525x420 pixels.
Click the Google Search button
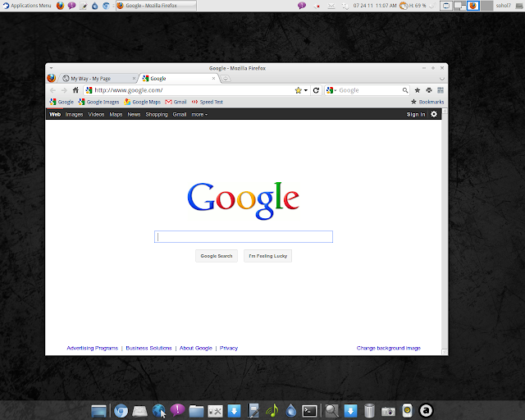coord(217,256)
